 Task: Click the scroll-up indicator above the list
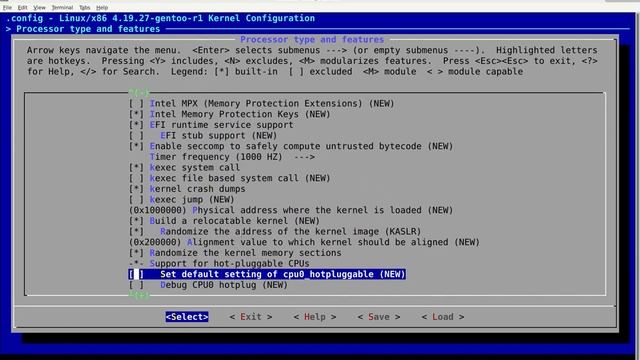tap(139, 92)
